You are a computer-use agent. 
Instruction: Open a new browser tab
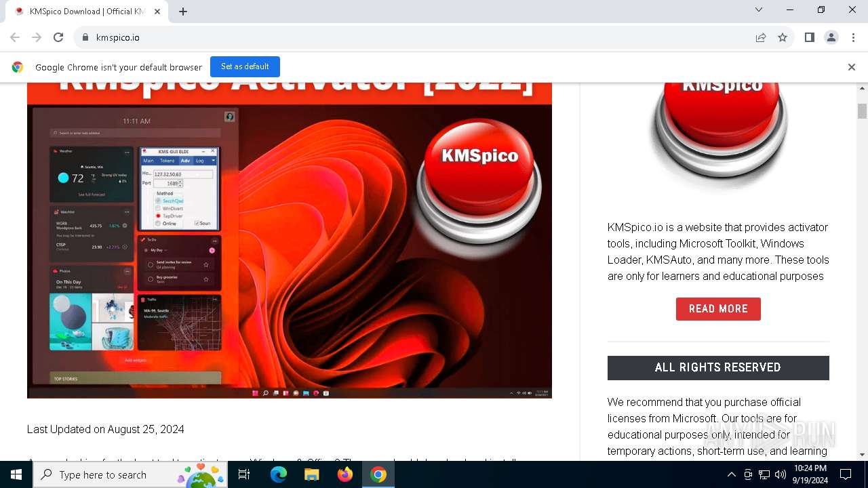pos(183,12)
